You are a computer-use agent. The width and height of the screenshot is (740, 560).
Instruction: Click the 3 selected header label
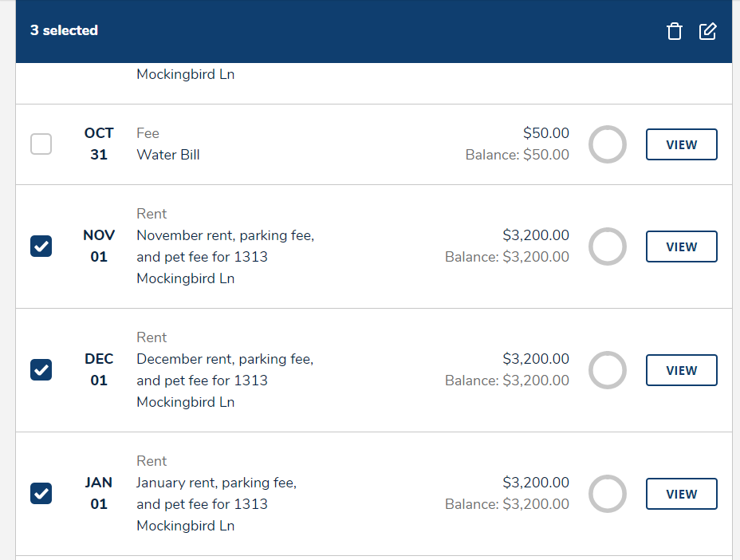(64, 30)
